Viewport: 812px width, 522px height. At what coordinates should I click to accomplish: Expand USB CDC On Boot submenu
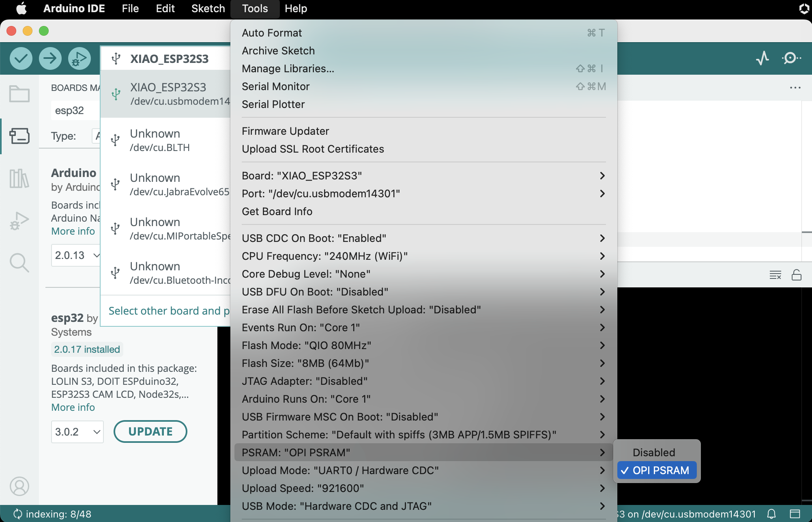pos(424,238)
